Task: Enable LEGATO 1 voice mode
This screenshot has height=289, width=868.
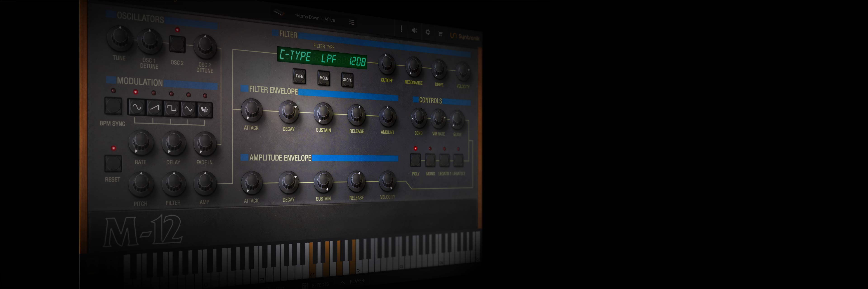Action: click(x=444, y=160)
